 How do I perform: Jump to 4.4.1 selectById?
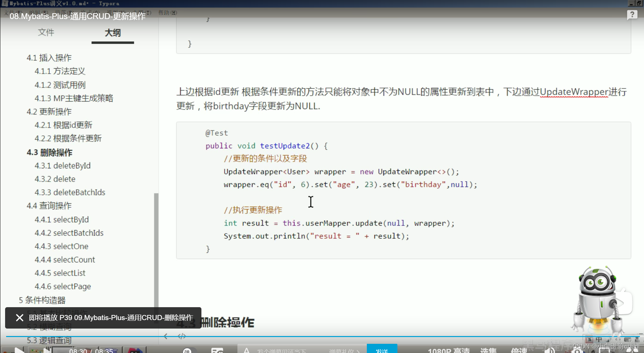tap(61, 220)
